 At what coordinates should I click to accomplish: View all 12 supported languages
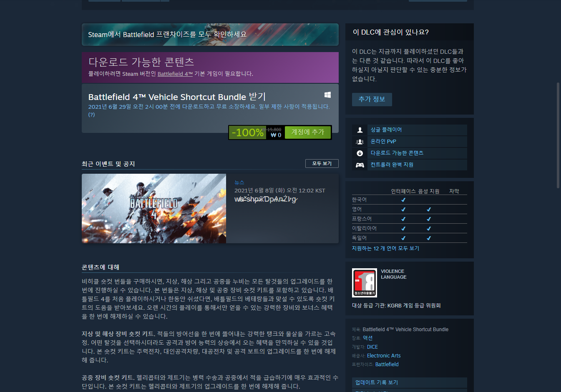click(x=385, y=248)
